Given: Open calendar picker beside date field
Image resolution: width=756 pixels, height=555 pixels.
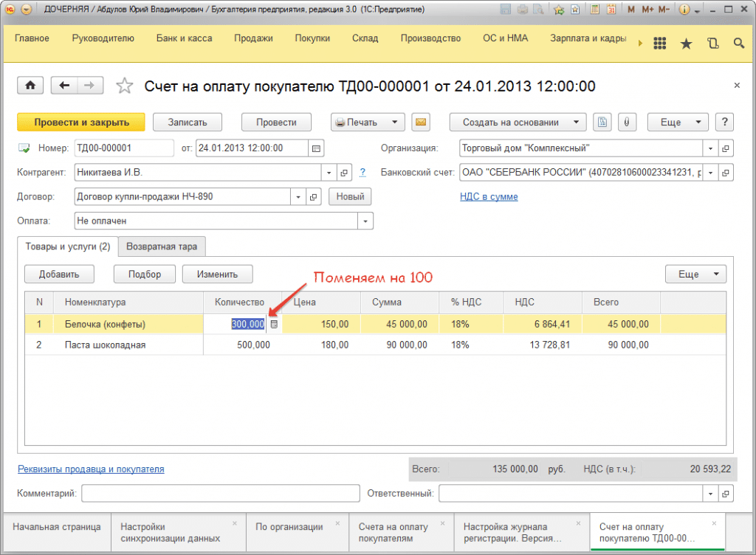Looking at the screenshot, I should coord(317,148).
